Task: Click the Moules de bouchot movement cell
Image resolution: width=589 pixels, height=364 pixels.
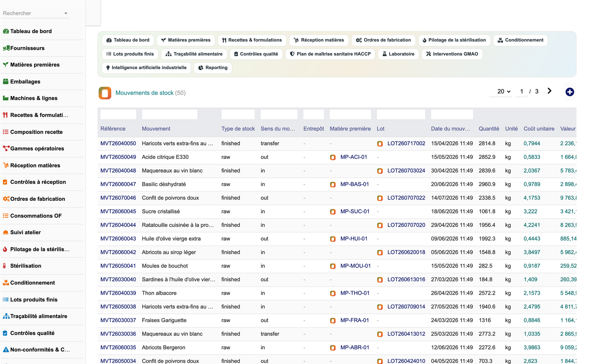Action: (x=165, y=266)
